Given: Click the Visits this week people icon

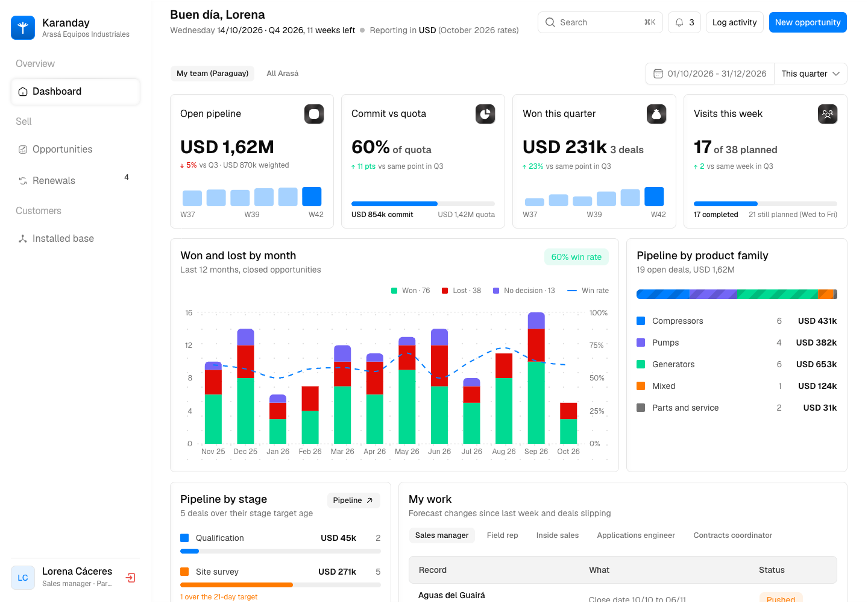Looking at the screenshot, I should pos(828,114).
